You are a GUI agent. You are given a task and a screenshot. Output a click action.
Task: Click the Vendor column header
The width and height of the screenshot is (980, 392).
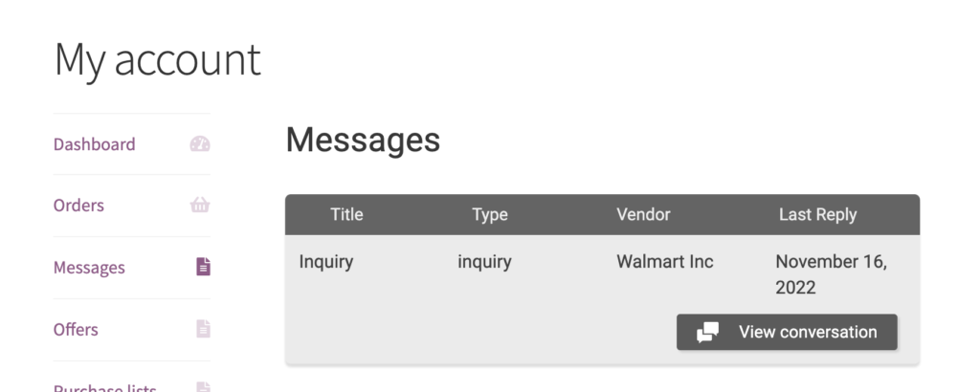[643, 215]
